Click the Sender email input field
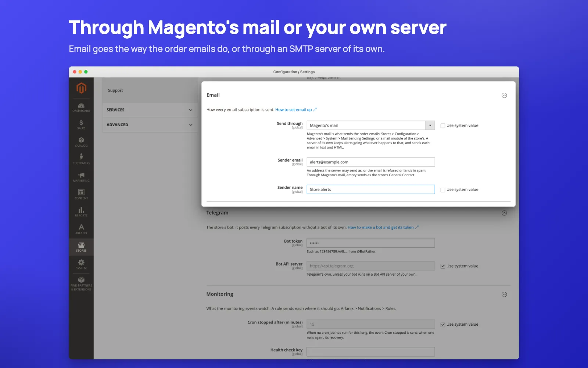 371,162
